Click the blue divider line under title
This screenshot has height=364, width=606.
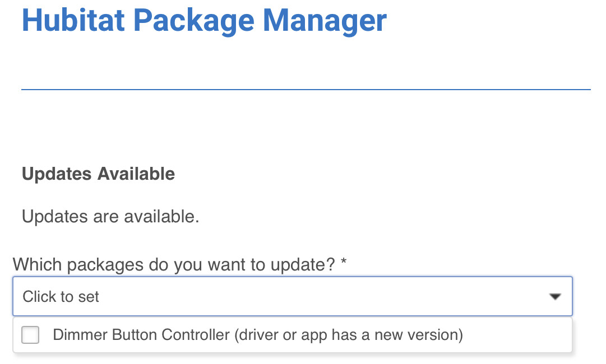point(306,90)
